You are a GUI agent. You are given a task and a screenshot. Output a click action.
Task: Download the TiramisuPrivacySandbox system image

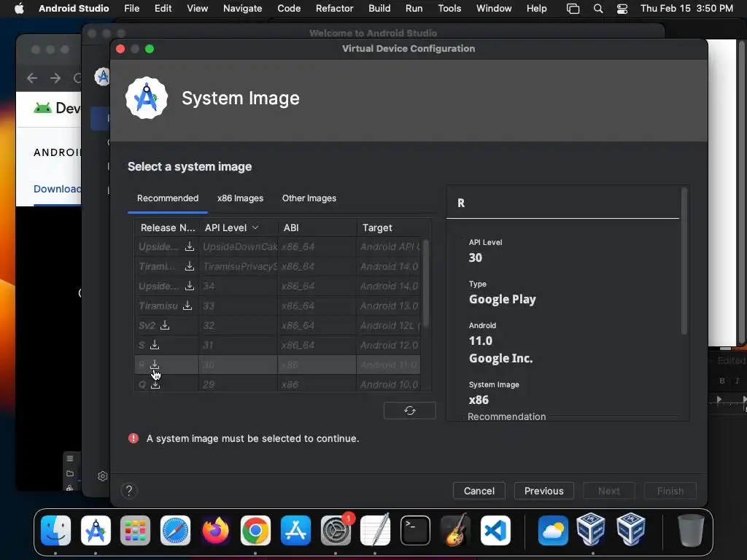pos(190,265)
